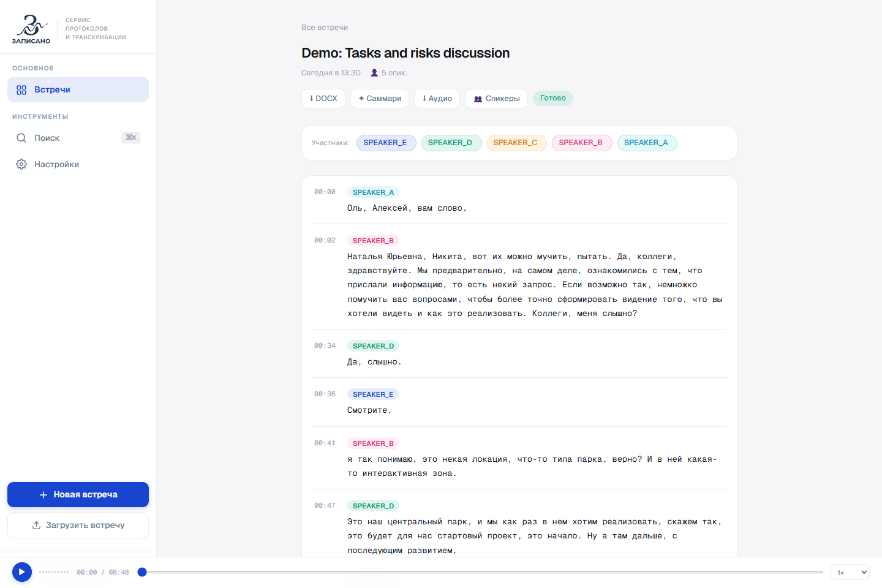This screenshot has height=588, width=882.
Task: Jump to timestamp 00:34
Action: click(x=325, y=345)
